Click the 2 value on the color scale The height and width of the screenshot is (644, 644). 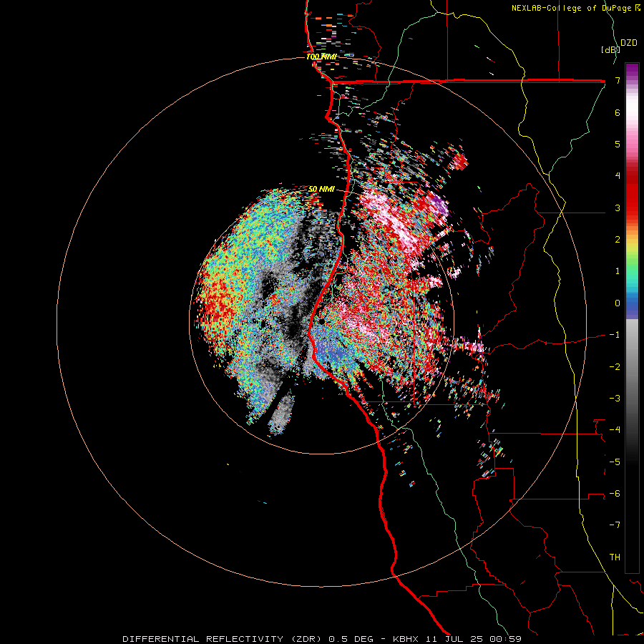point(618,240)
